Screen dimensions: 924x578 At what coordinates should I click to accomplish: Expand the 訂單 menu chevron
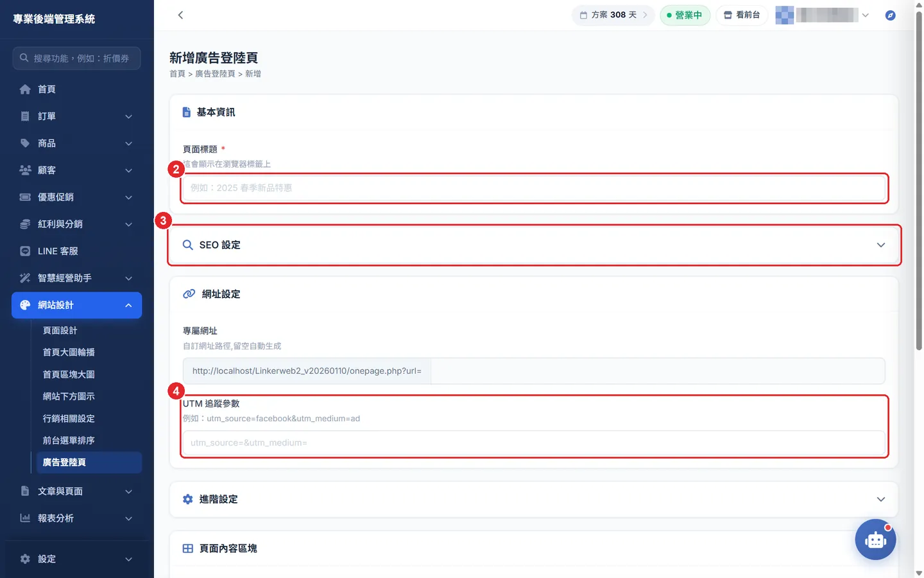[x=128, y=116]
